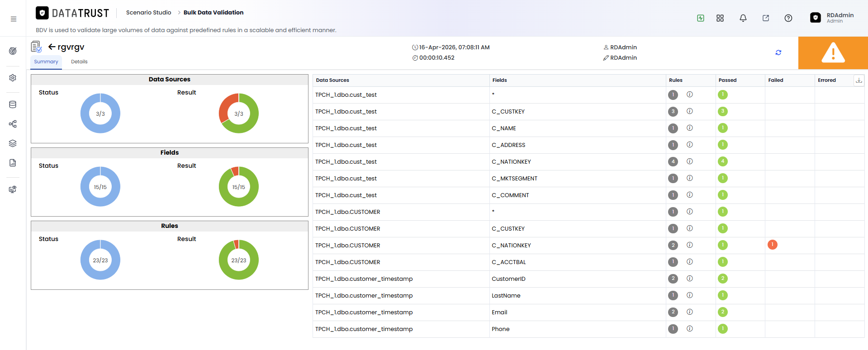Image resolution: width=868 pixels, height=350 pixels.
Task: Go back using arrow beside rgvrgv
Action: pyautogui.click(x=52, y=47)
